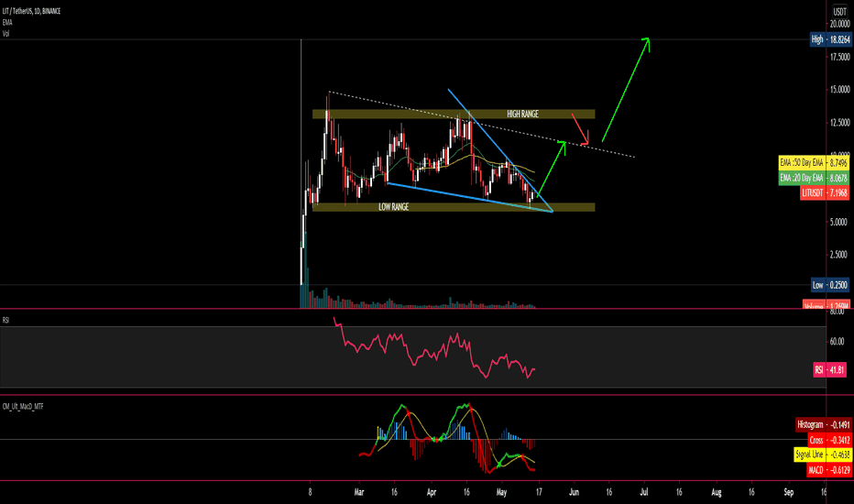
Task: Click the Cross -0.3412 value label
Action: [828, 440]
